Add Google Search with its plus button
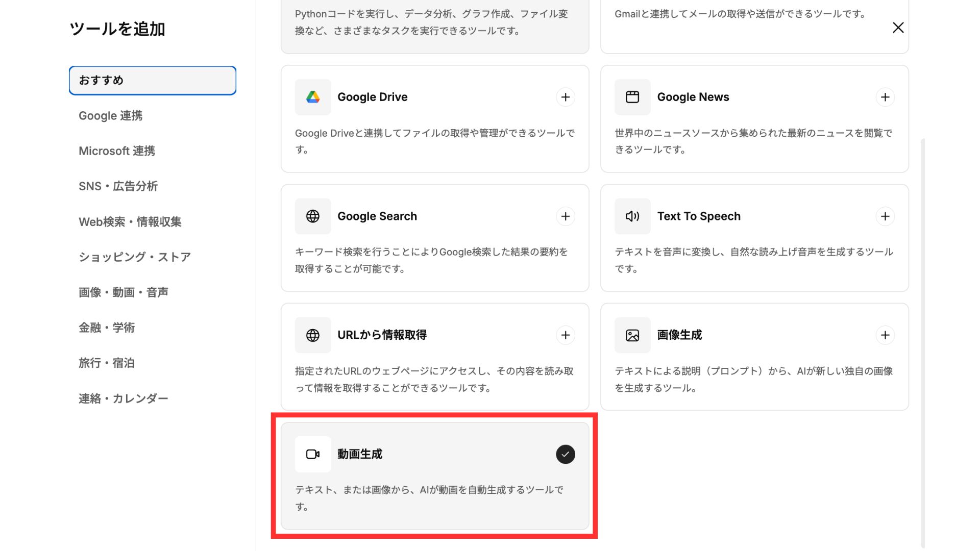The width and height of the screenshot is (980, 551). (x=565, y=216)
